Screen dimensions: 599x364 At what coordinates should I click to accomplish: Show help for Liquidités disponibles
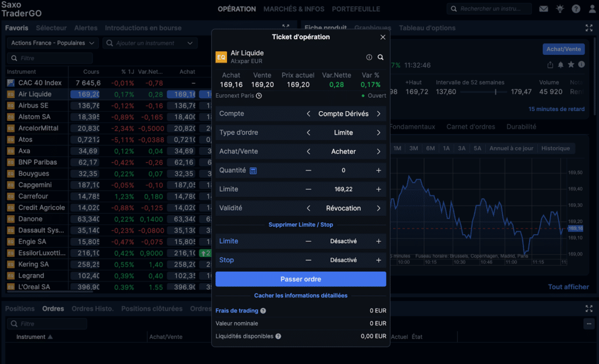(278, 336)
